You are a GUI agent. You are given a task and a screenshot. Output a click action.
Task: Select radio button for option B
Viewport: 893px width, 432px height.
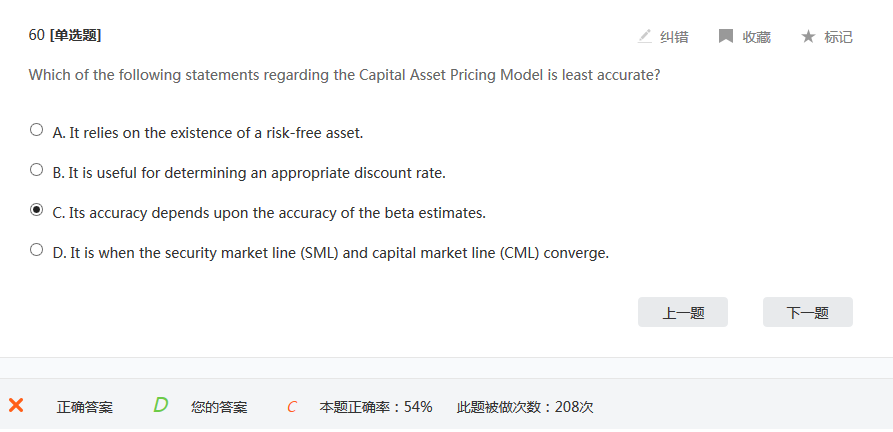pos(37,170)
